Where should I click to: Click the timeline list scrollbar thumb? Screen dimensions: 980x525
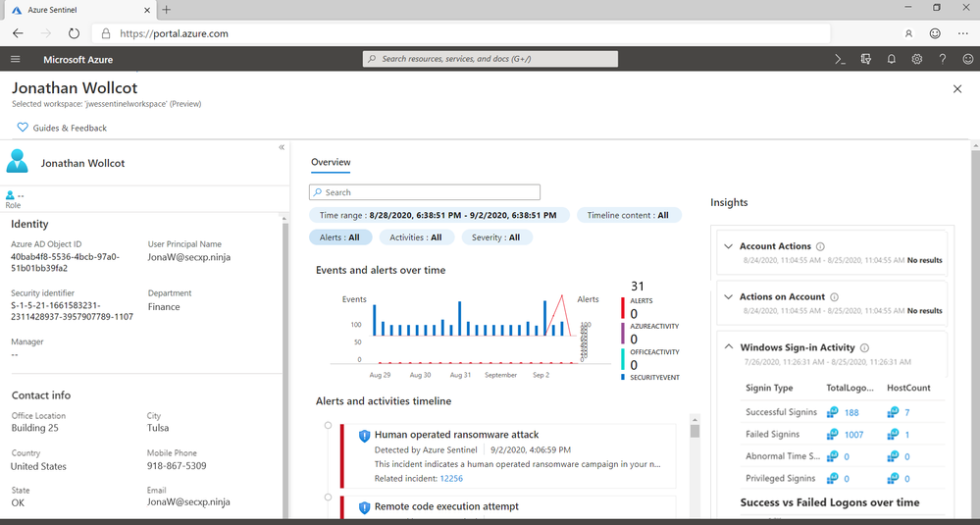695,431
